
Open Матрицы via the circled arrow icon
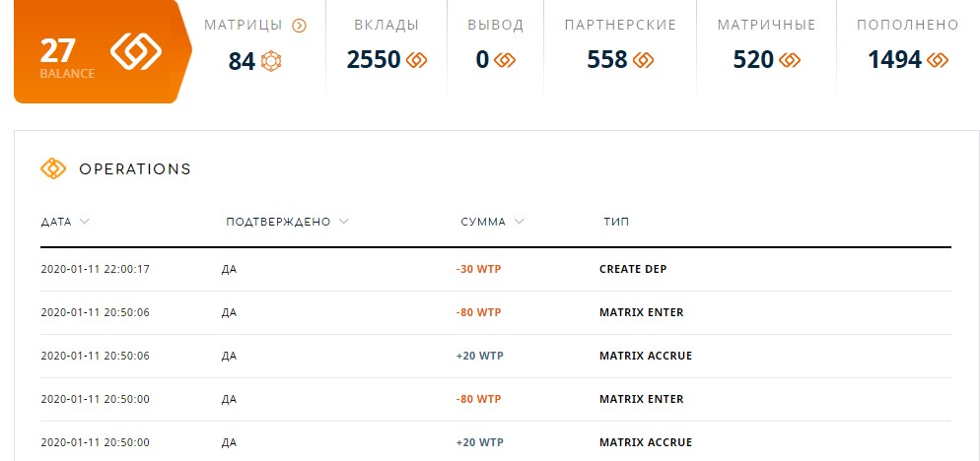tap(300, 26)
